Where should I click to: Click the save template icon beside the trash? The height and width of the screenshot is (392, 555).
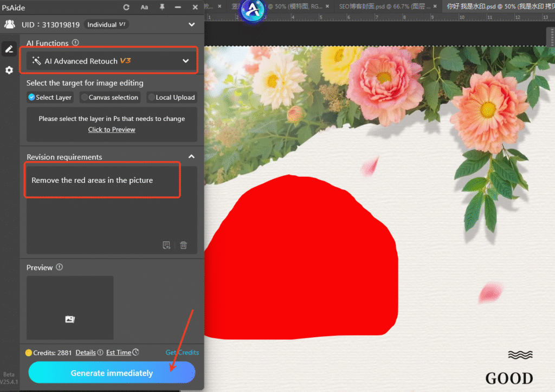click(x=166, y=245)
